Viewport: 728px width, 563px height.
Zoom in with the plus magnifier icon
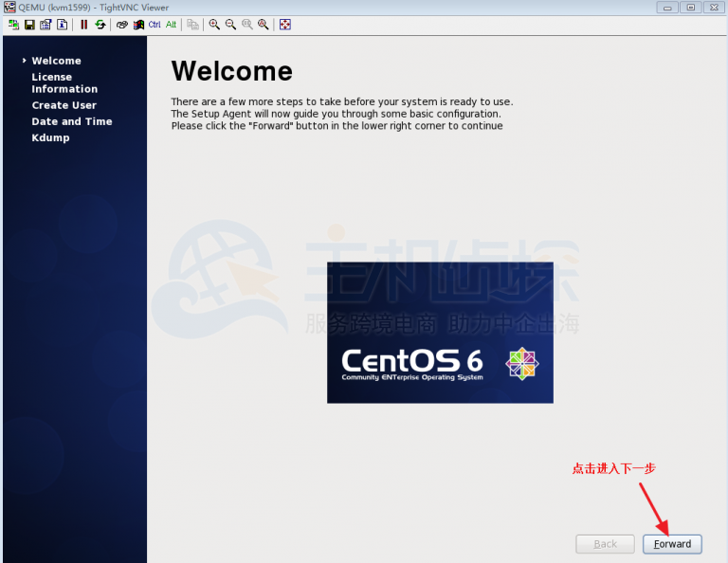214,25
